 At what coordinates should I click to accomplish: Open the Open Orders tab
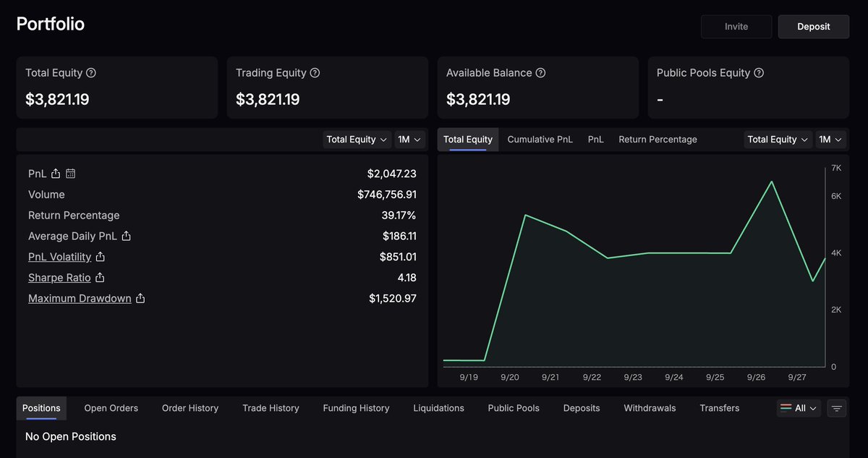[x=111, y=408]
